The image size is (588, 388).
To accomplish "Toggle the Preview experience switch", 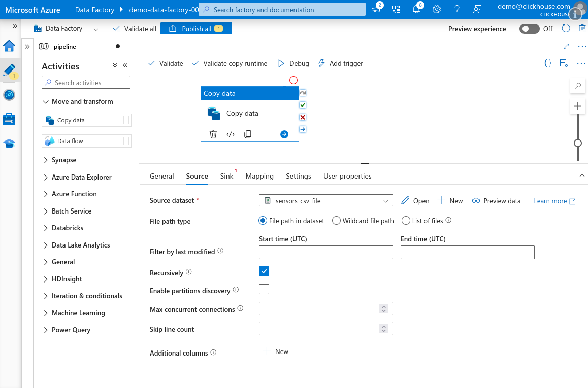I will pyautogui.click(x=529, y=29).
